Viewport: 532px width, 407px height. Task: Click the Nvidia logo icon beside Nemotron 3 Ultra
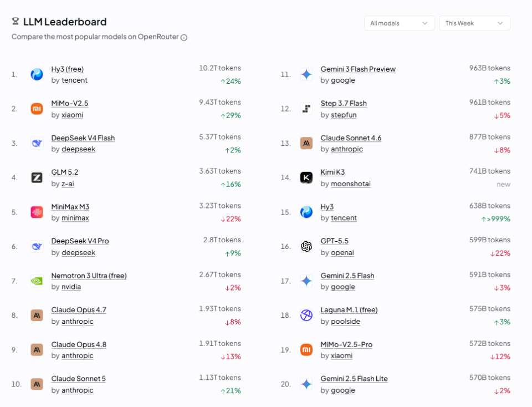pos(37,281)
